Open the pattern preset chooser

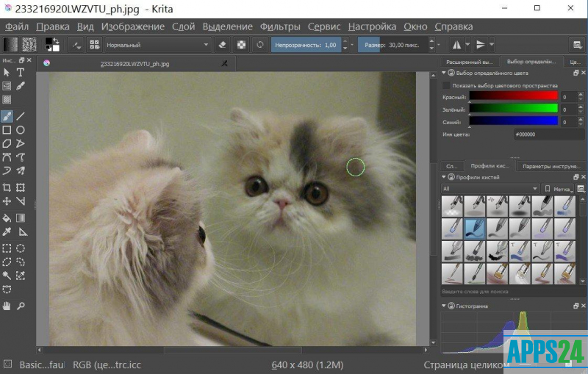(x=29, y=45)
